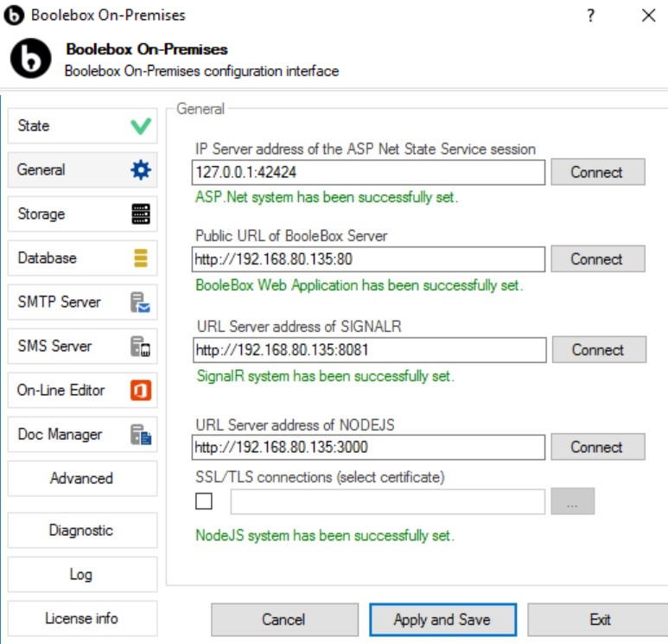Connect to the SIGNALR server address
The image size is (668, 644).
(x=599, y=349)
